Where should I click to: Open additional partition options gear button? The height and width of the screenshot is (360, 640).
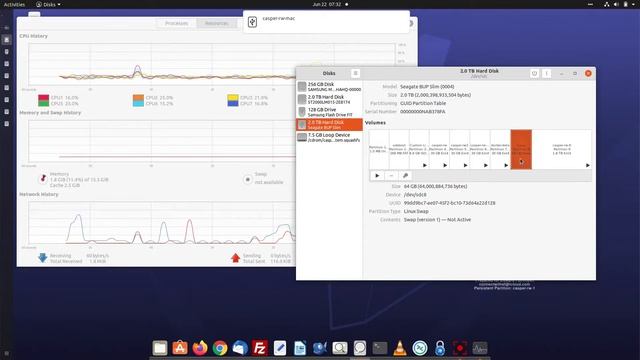(405, 176)
